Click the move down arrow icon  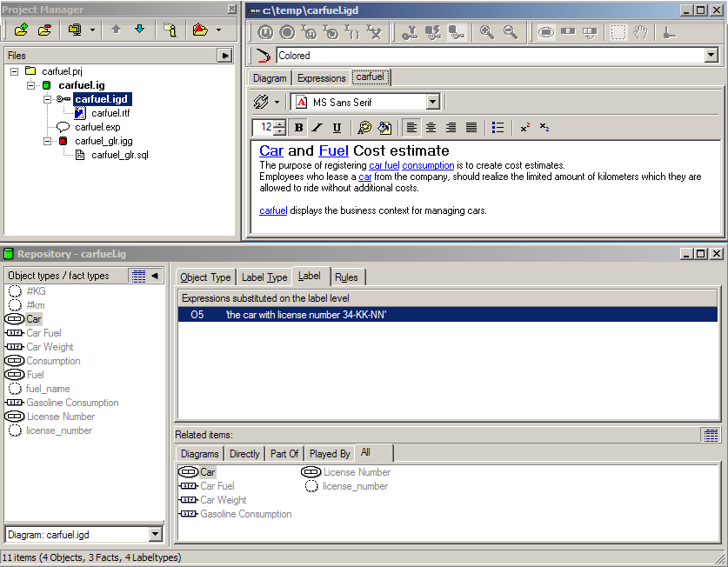click(x=139, y=30)
